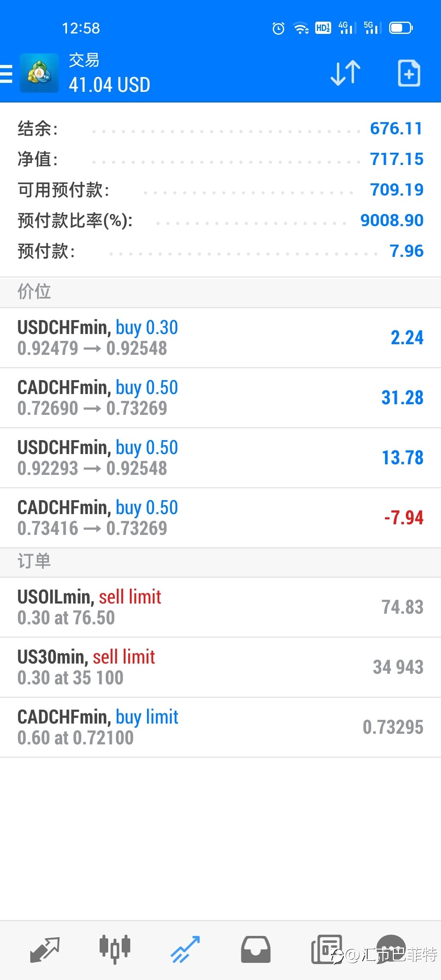Screen dimensions: 441x980
Task: Tap the 净值 equity value 717.15
Action: [396, 159]
